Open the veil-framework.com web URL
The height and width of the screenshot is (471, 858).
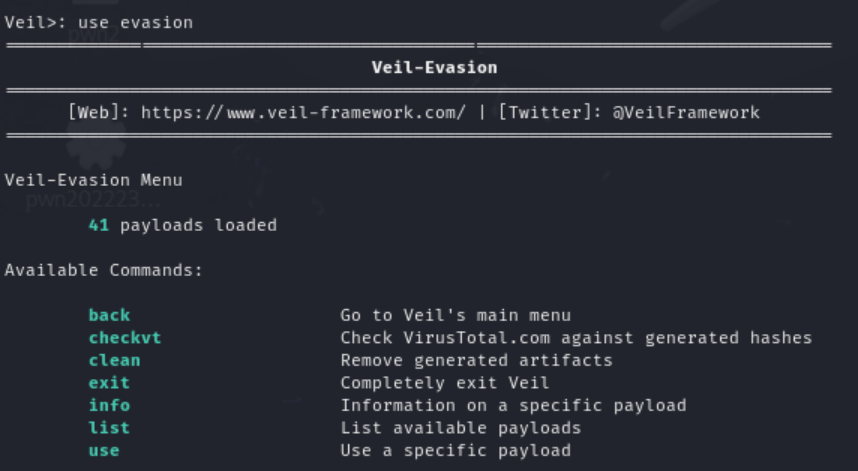click(x=303, y=113)
